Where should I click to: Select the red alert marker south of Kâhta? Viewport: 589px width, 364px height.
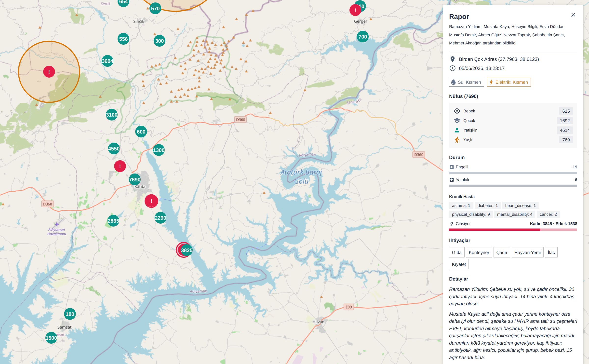151,201
